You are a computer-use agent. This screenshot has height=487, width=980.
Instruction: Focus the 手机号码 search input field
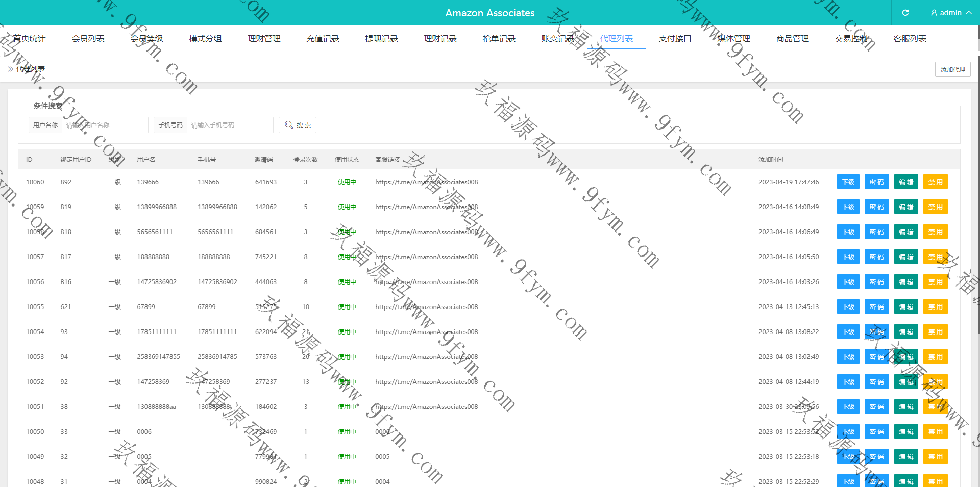point(230,125)
